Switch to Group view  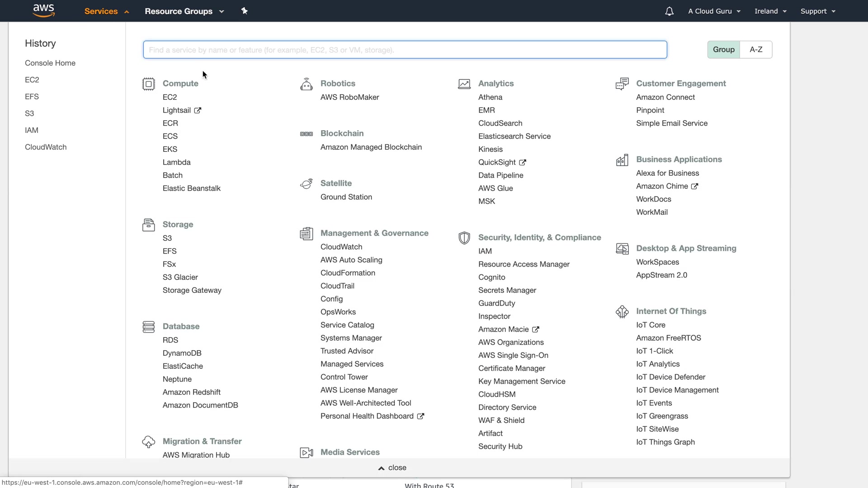coord(723,50)
